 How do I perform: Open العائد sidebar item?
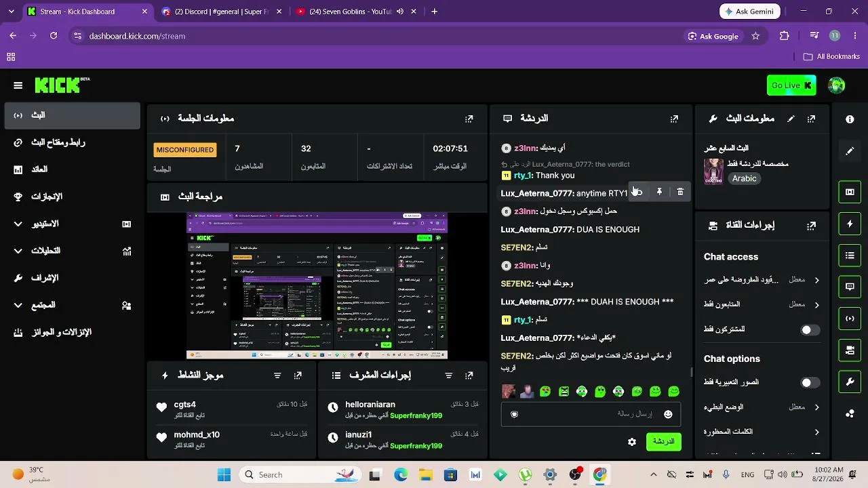(72, 169)
